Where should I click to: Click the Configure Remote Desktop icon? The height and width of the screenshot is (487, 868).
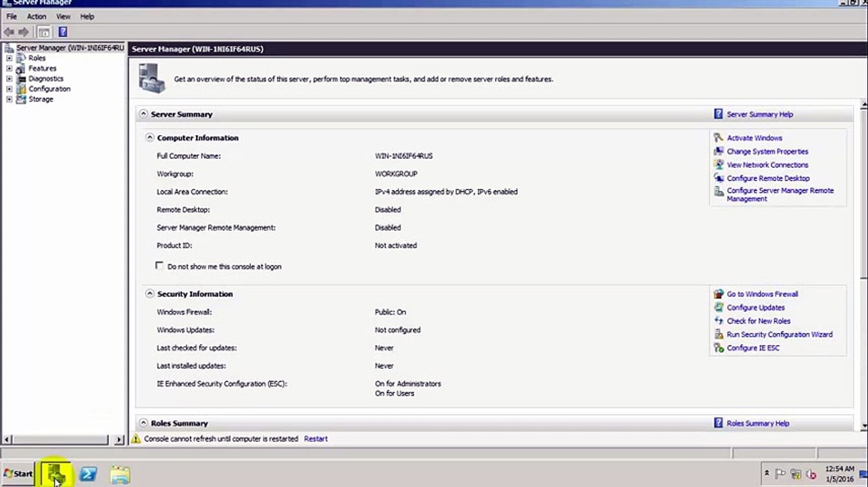point(719,179)
